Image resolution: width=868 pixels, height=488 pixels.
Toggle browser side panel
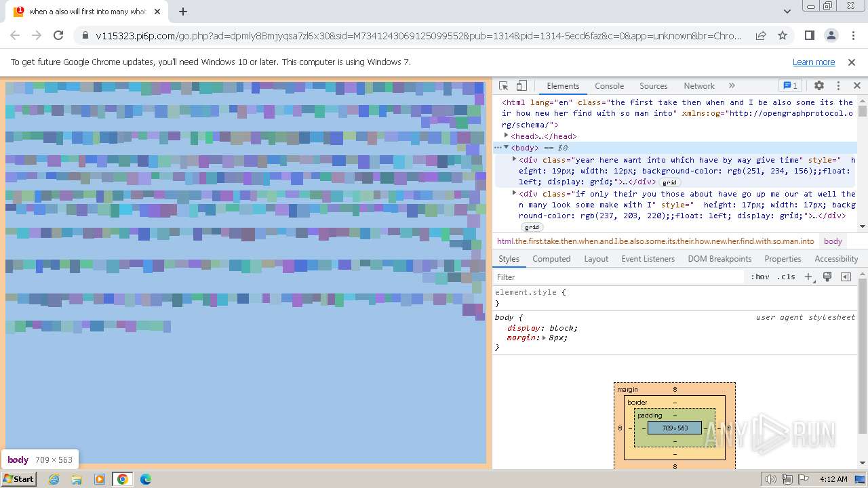[x=810, y=35]
